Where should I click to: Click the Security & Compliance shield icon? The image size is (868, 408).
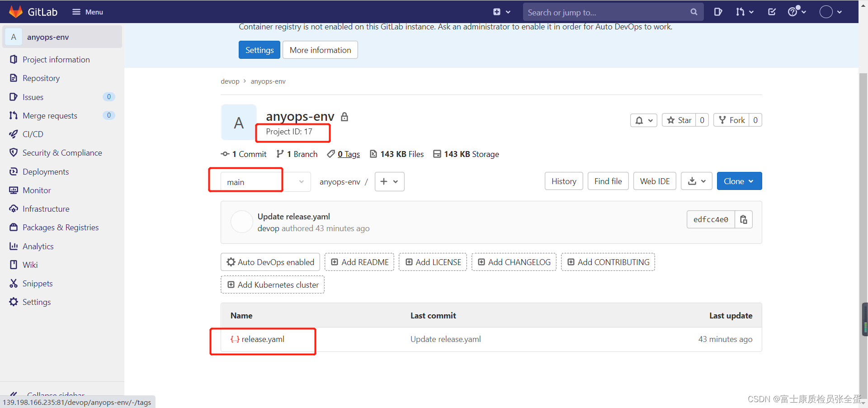pos(14,153)
